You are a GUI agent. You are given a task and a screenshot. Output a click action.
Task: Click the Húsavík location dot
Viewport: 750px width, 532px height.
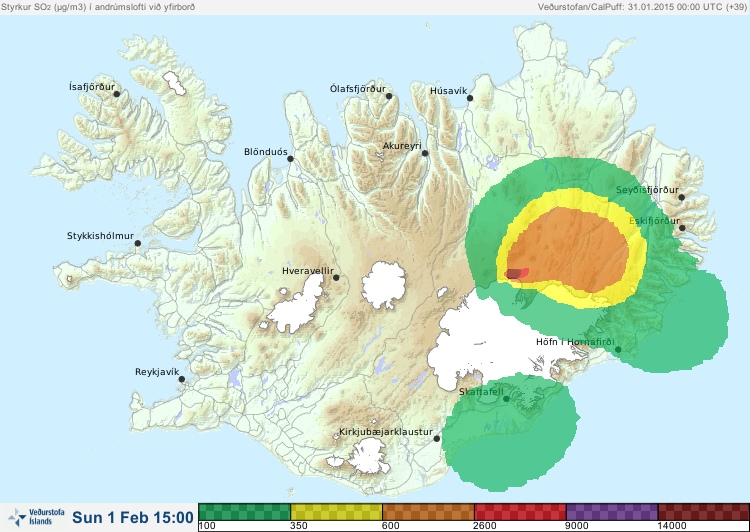coord(470,98)
